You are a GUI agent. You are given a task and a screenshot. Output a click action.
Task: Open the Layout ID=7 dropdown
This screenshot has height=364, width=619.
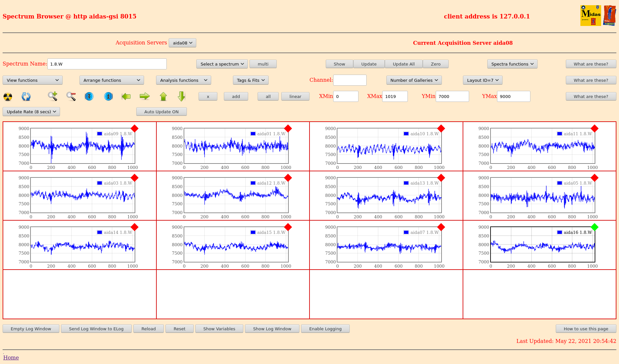482,80
